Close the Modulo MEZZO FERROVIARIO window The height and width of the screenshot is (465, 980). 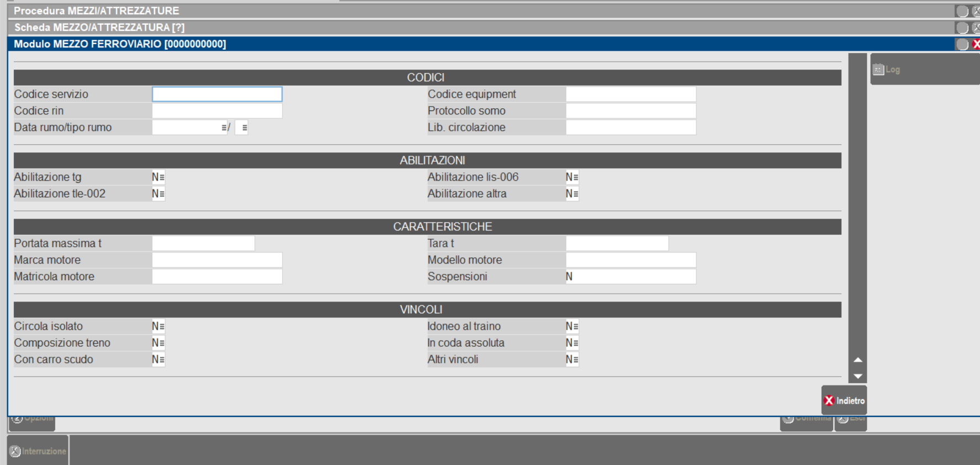(x=976, y=44)
